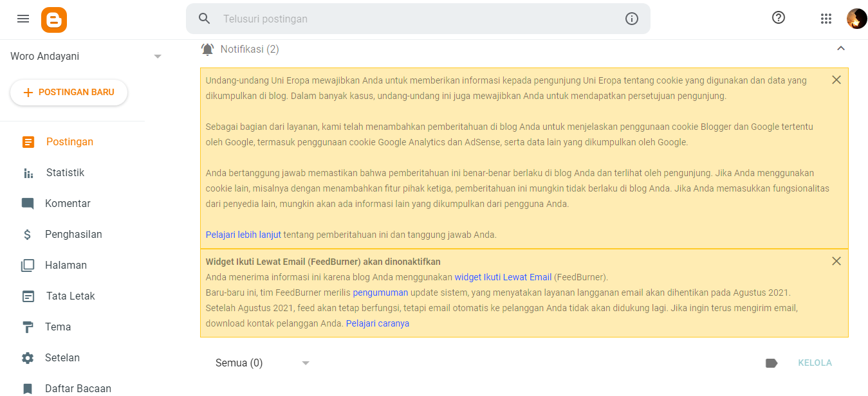Open the hamburger main menu
Image resolution: width=868 pixels, height=396 pixels.
tap(23, 19)
